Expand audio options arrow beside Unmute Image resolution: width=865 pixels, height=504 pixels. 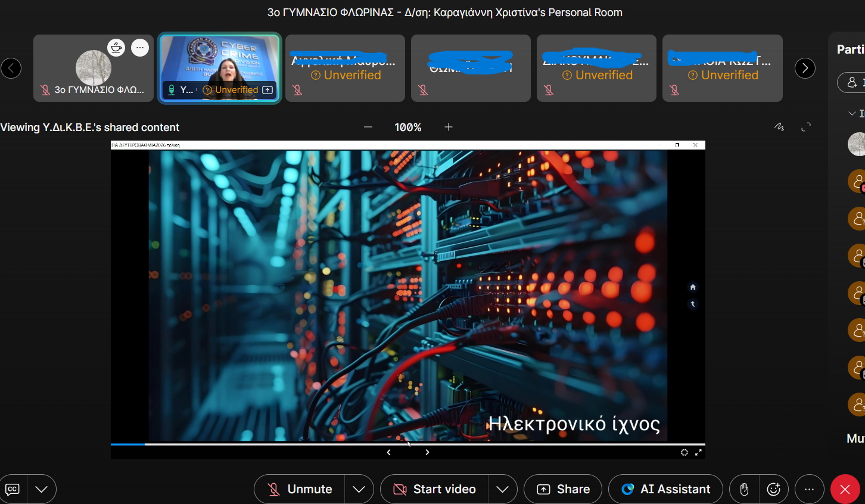[x=359, y=489]
